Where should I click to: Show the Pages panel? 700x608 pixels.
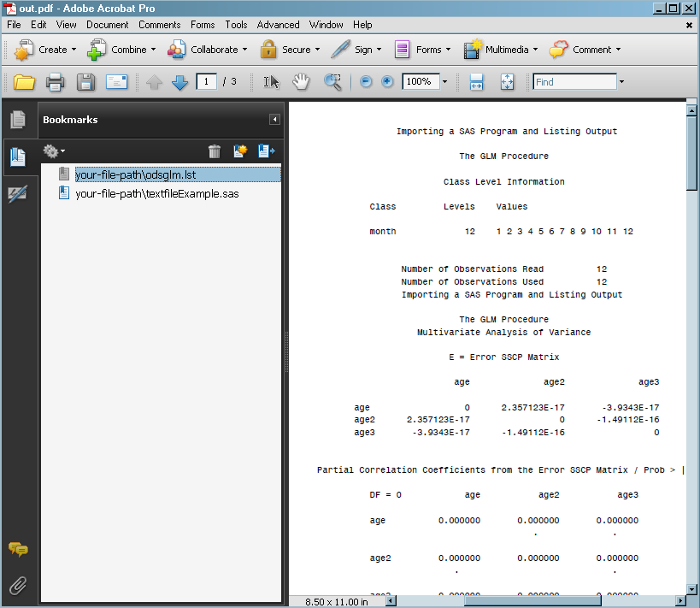(x=17, y=120)
